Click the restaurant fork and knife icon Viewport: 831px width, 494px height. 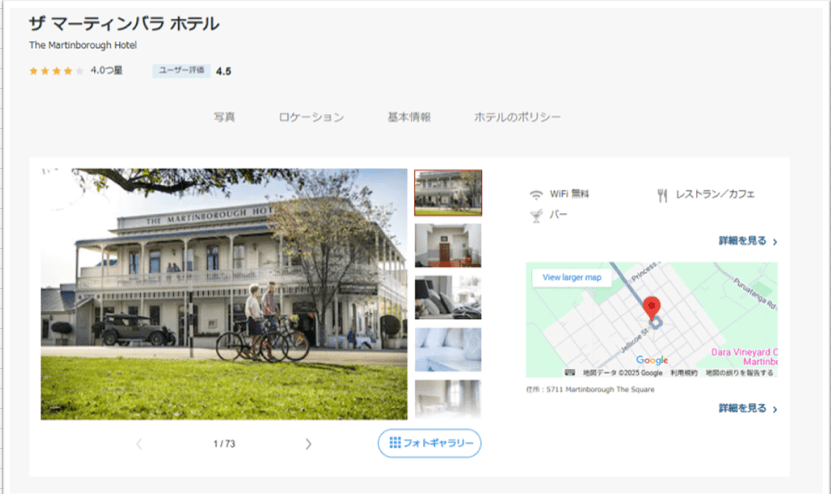[661, 195]
